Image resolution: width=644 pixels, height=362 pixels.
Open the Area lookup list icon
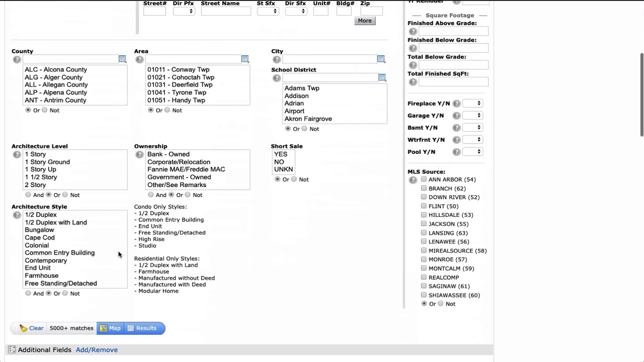[245, 59]
